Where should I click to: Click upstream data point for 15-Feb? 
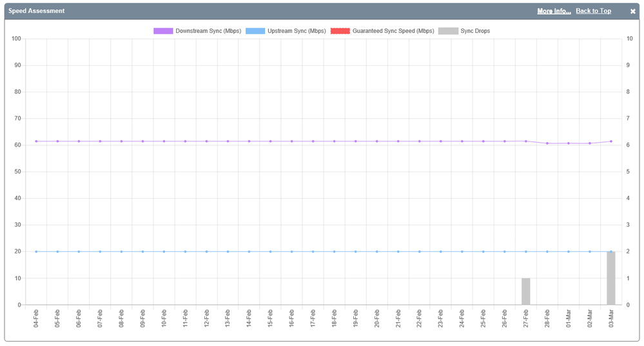click(x=270, y=252)
